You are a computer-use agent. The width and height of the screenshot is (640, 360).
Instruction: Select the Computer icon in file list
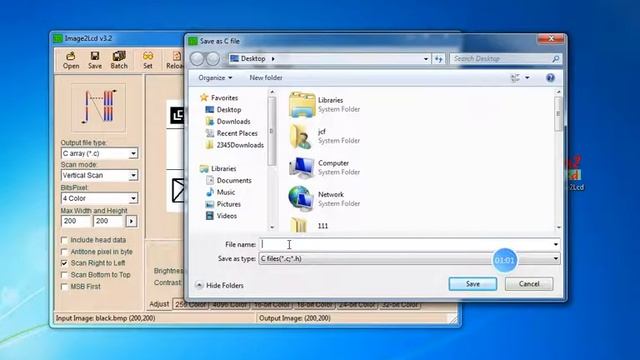(301, 168)
